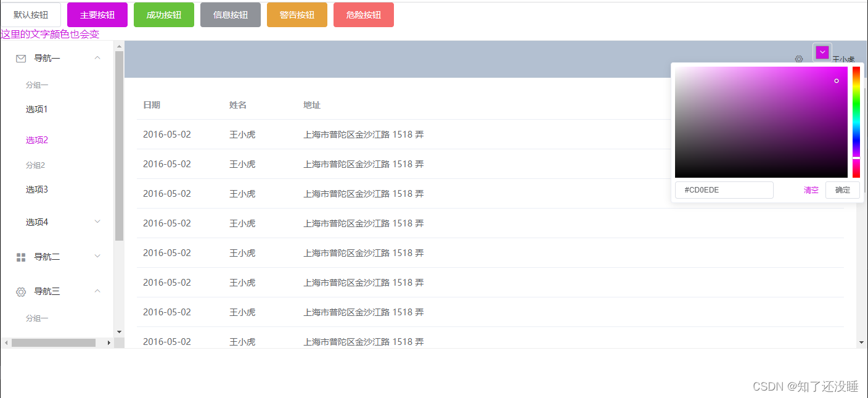Click the text 这里的文字颜色也会变

(x=50, y=35)
